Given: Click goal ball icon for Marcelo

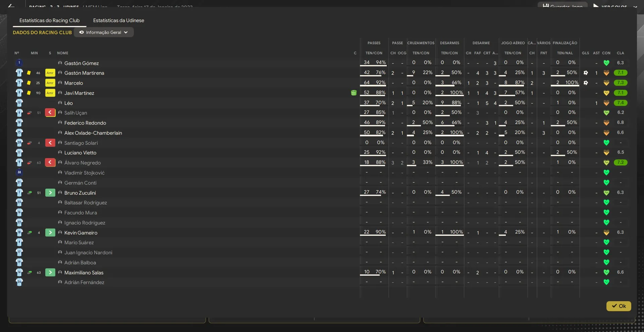Looking at the screenshot, I should [x=586, y=83].
